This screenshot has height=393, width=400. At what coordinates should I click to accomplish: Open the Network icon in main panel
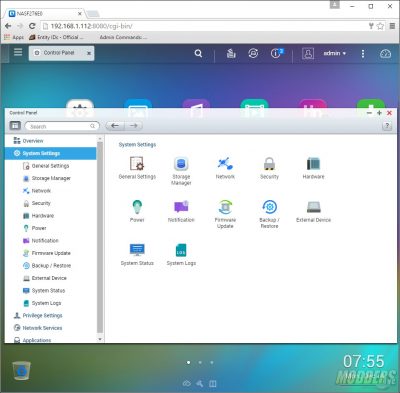pyautogui.click(x=225, y=164)
